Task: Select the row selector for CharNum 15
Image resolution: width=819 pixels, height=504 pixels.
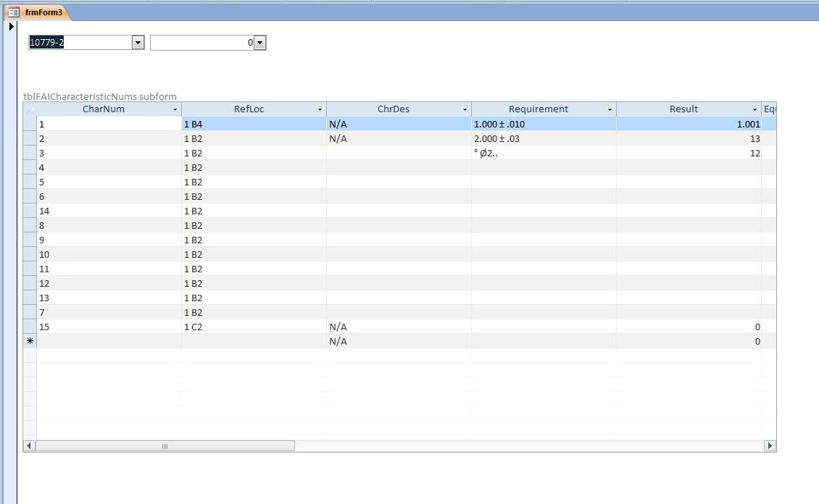Action: coord(30,327)
